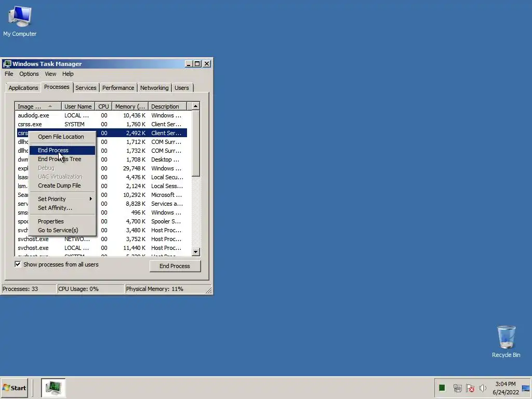Screen dimensions: 532x399
Task: Open the My Computer desktop icon
Action: 20,21
